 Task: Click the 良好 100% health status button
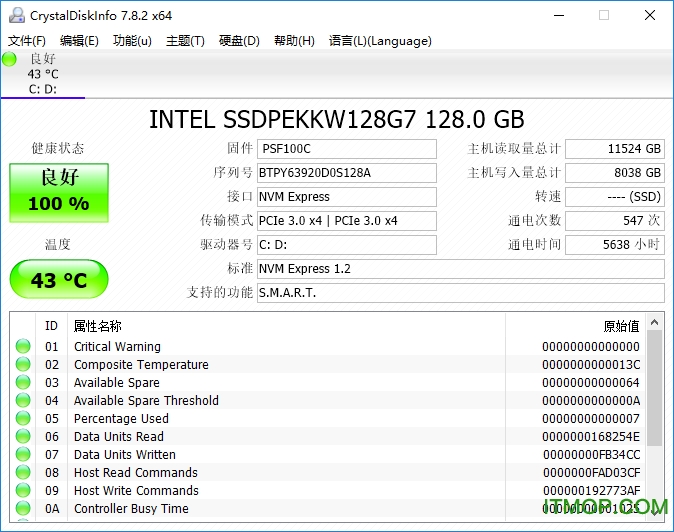(58, 192)
